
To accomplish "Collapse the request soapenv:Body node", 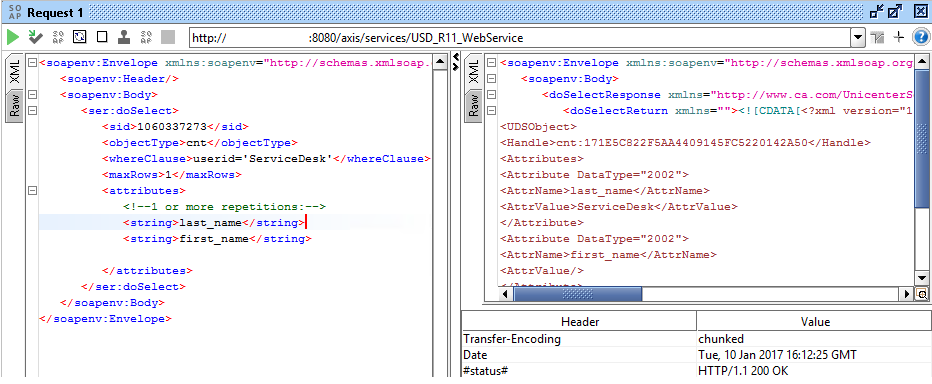I will click(x=32, y=95).
